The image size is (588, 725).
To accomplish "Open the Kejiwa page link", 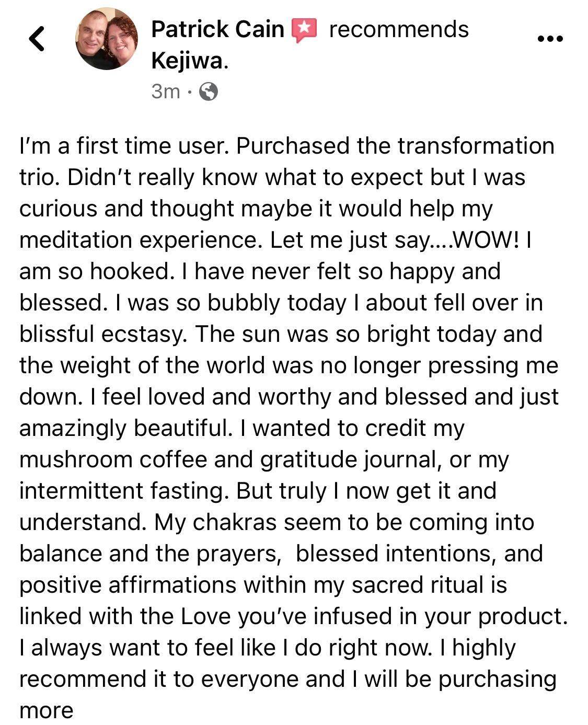I will click(189, 61).
